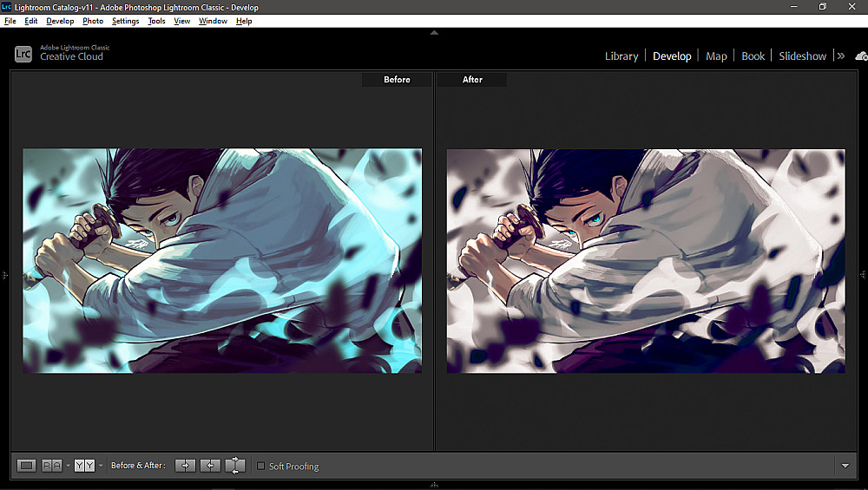
Task: Open the File menu
Action: coord(10,21)
